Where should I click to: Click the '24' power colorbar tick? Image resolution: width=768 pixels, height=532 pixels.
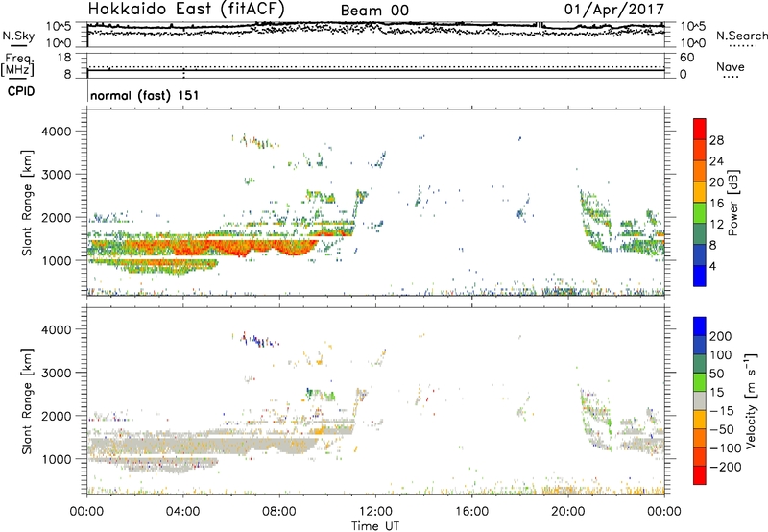point(716,161)
